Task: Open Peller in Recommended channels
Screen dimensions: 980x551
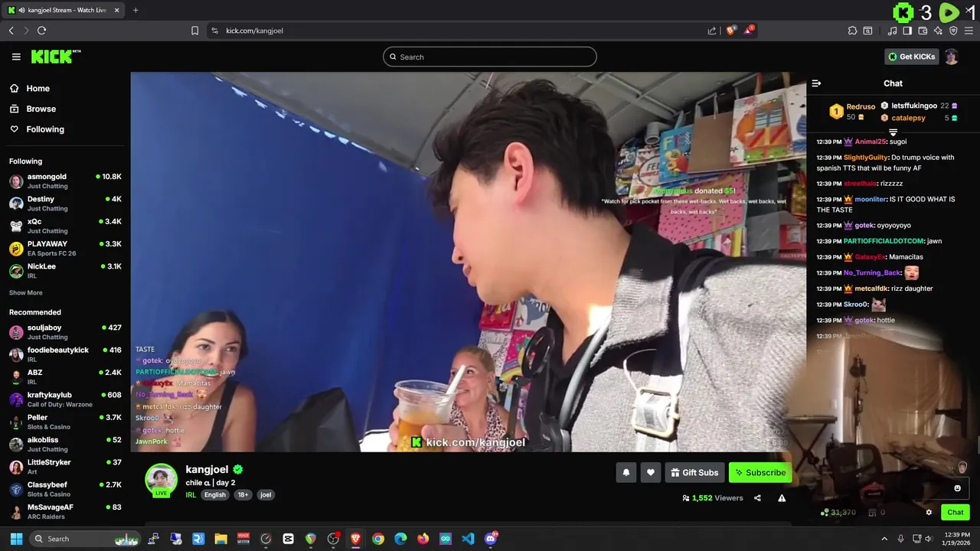Action: tap(65, 422)
